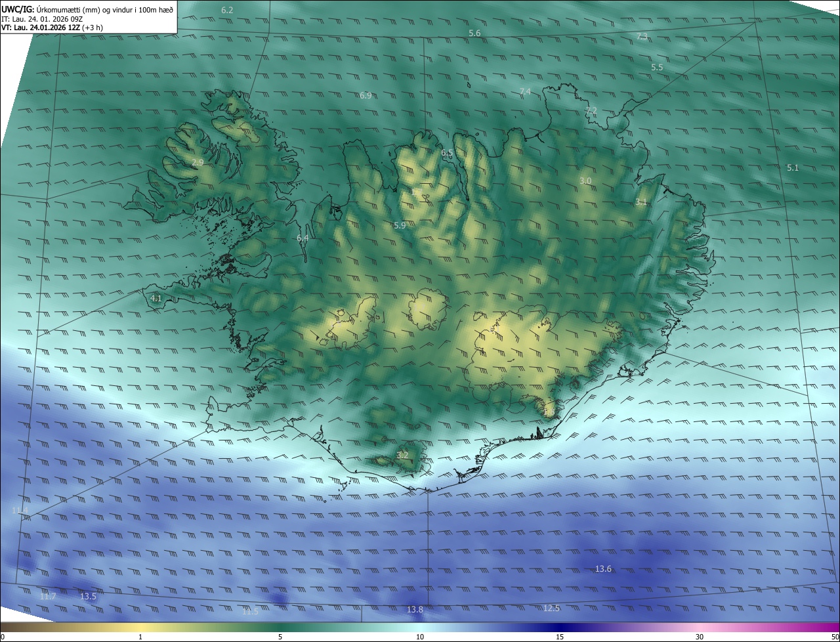This screenshot has width=840, height=642.
Task: Click the 1 tick on the color scale
Action: [x=140, y=637]
